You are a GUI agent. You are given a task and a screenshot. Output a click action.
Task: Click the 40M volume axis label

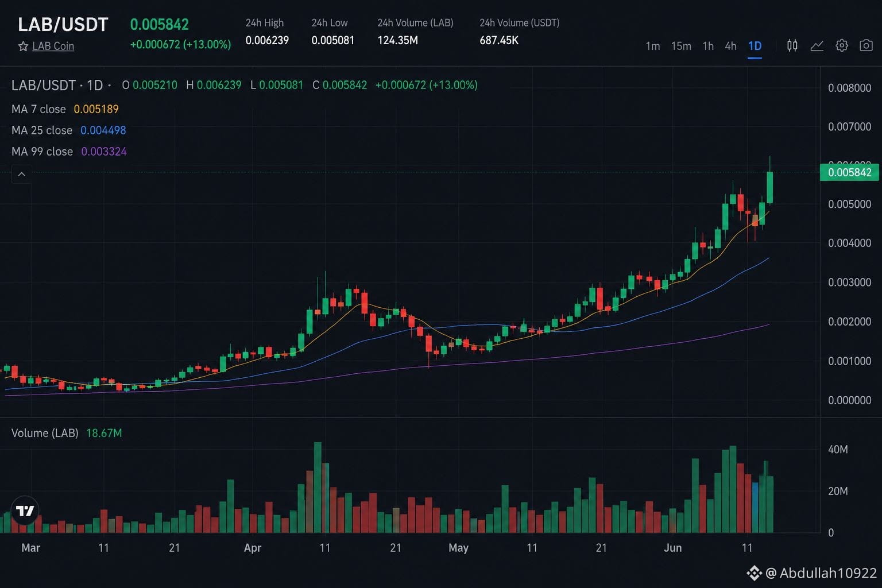point(838,449)
